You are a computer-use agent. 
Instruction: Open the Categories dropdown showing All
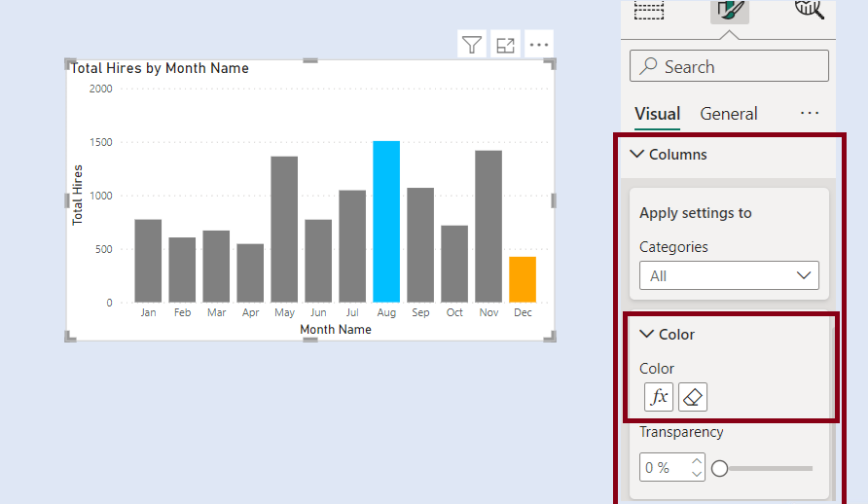[729, 275]
